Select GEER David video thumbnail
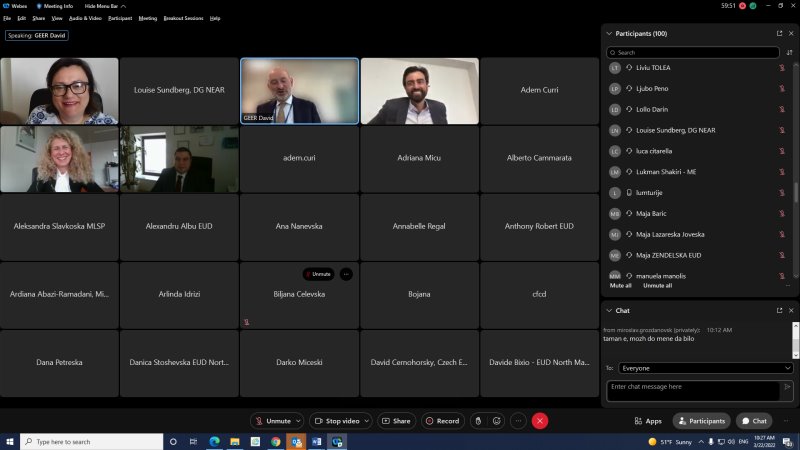Image resolution: width=800 pixels, height=450 pixels. (x=299, y=91)
